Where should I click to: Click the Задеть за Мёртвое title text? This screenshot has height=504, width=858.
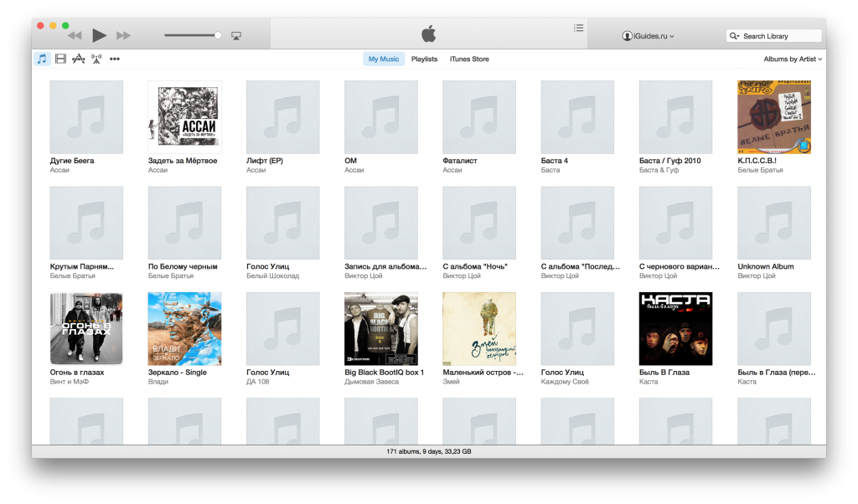[183, 161]
